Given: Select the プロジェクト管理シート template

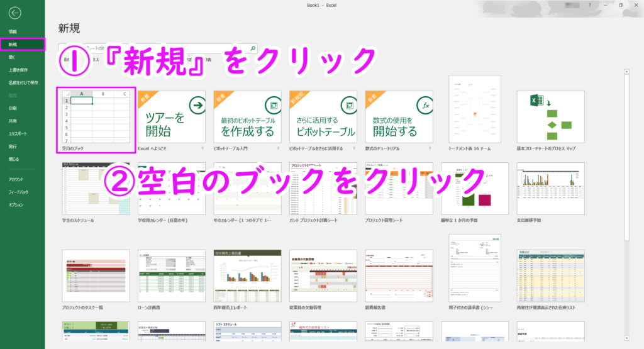Looking at the screenshot, I should pos(399,189).
